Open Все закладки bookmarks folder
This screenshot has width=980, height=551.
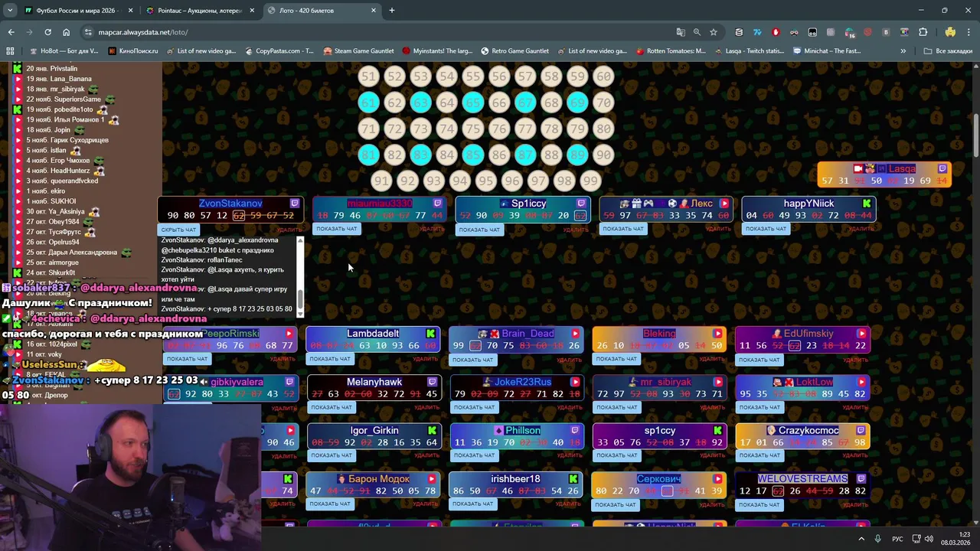tap(949, 51)
